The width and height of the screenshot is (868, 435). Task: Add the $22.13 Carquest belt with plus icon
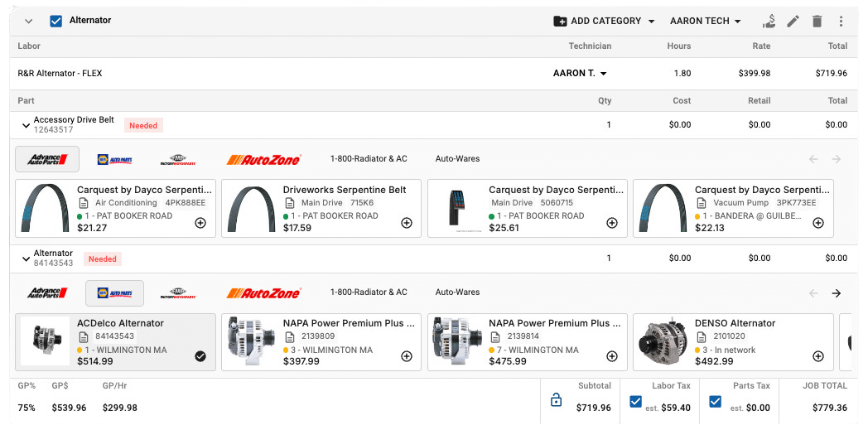coord(817,223)
